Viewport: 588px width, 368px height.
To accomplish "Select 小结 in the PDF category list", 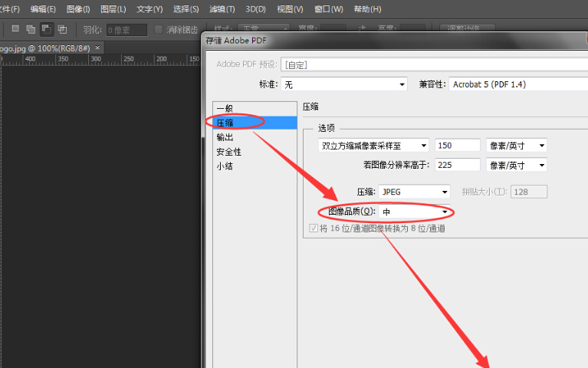I will 255,166.
